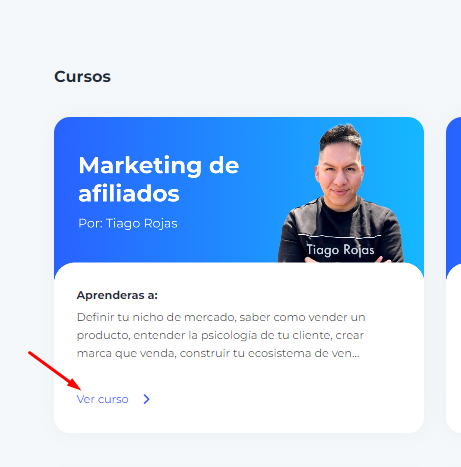Image resolution: width=461 pixels, height=467 pixels.
Task: Click the ellipsis ending the description text
Action: [355, 354]
